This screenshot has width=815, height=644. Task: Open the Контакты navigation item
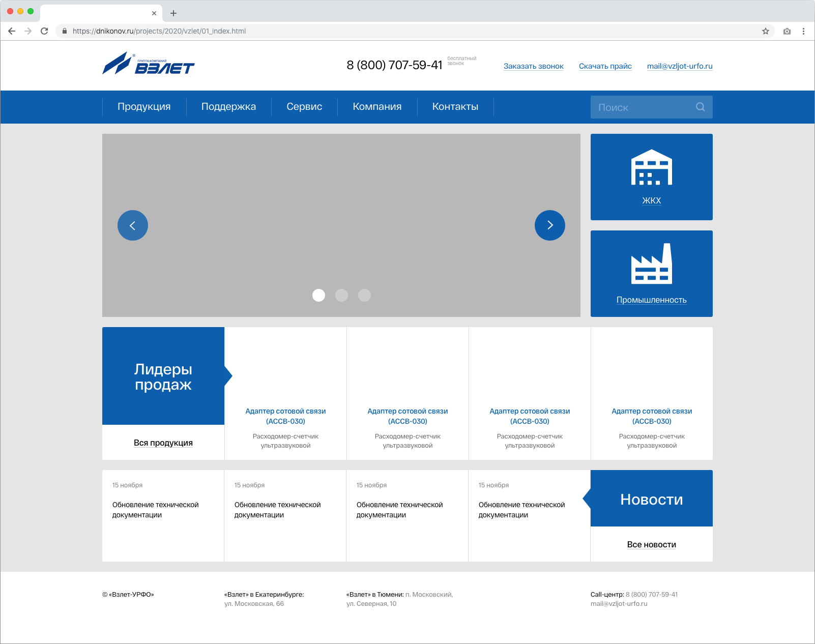[455, 107]
